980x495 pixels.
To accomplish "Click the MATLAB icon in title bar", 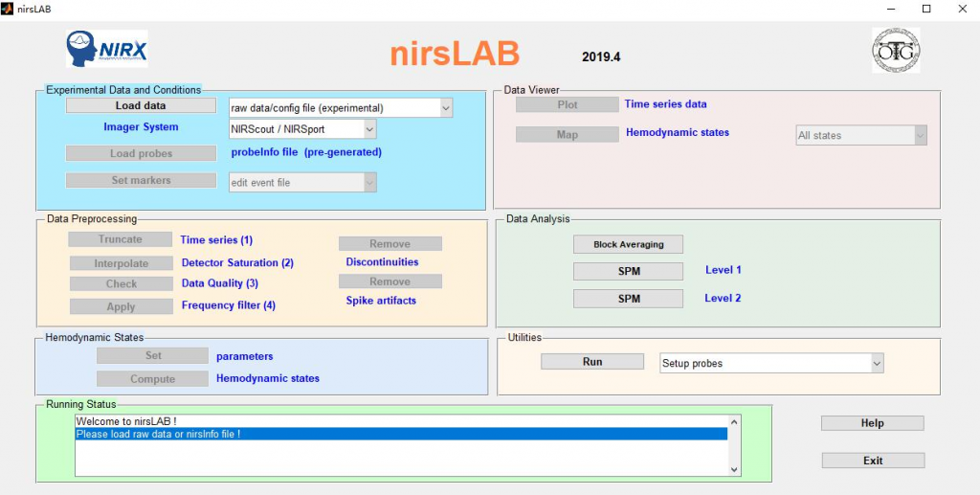I will point(9,9).
